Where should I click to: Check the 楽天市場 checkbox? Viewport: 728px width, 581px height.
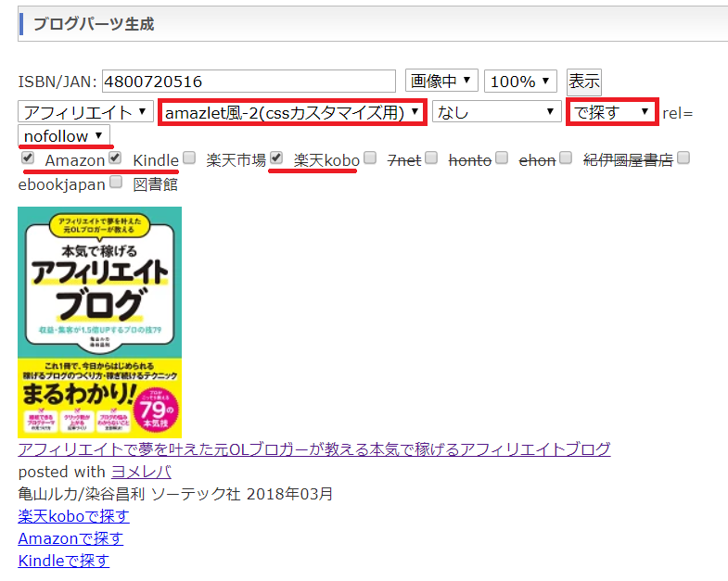coord(189,158)
